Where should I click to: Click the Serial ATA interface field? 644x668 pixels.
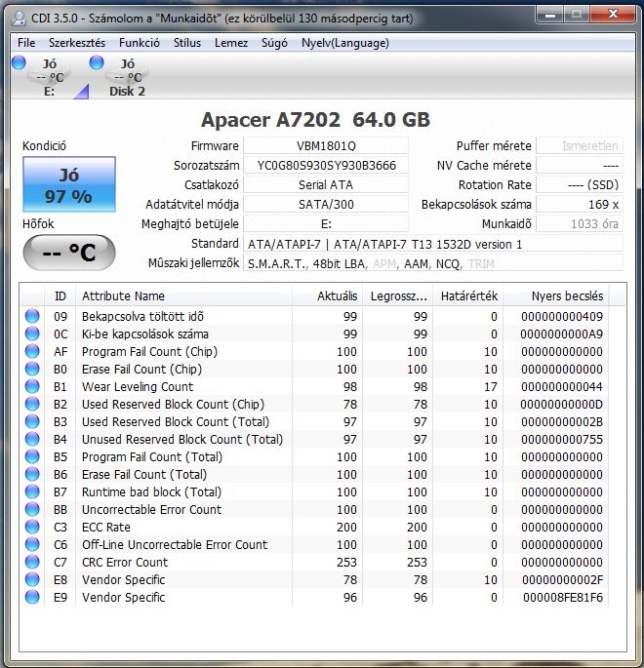click(x=326, y=185)
